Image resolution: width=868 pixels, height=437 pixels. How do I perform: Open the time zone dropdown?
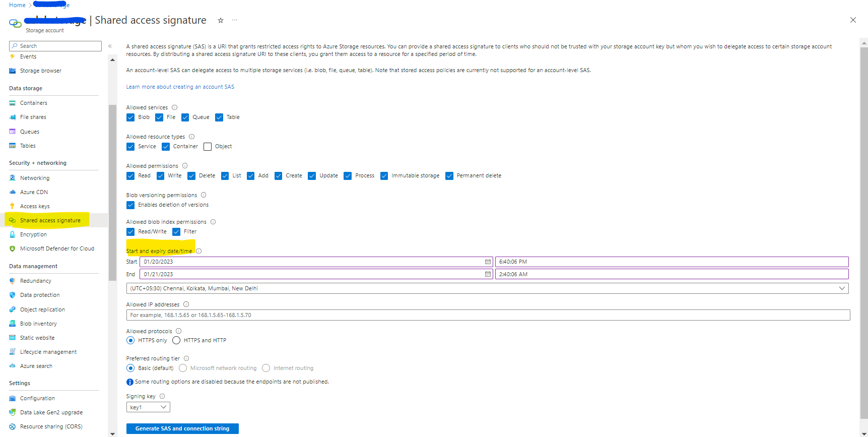point(487,288)
